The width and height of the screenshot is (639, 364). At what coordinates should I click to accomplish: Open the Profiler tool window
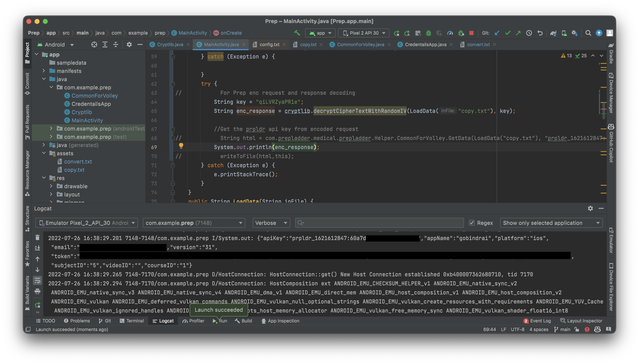point(193,321)
